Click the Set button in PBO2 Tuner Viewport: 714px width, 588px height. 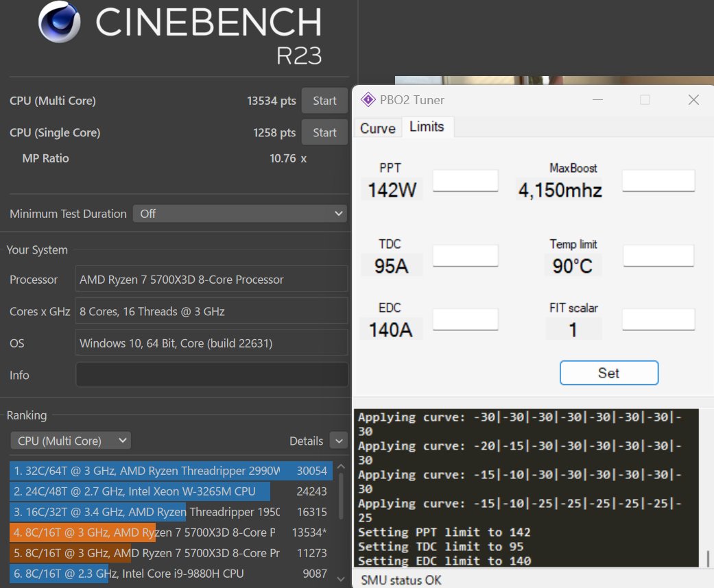(609, 373)
